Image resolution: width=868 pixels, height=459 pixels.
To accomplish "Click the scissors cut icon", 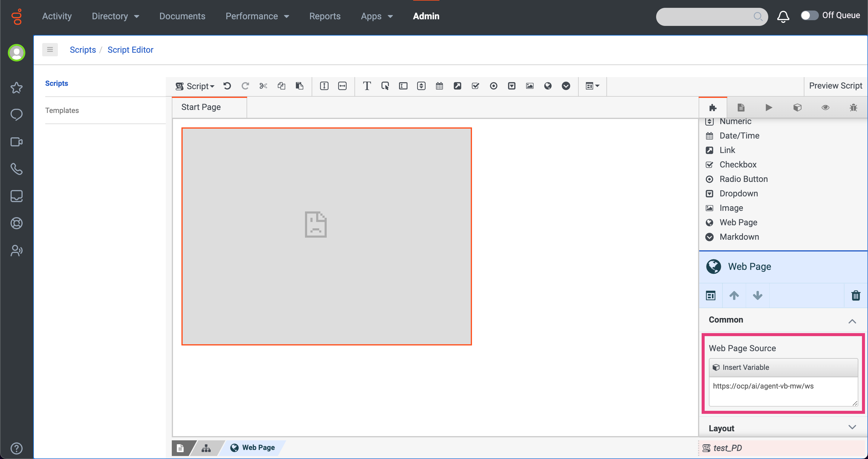I will pos(263,86).
